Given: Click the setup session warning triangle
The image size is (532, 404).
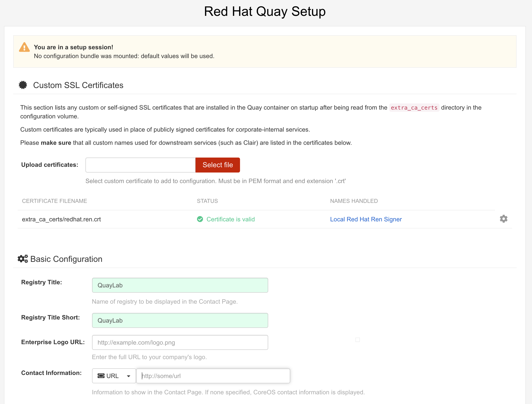Looking at the screenshot, I should (x=24, y=47).
